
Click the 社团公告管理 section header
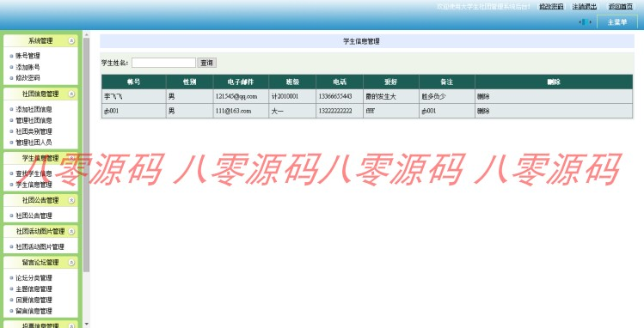(40, 200)
